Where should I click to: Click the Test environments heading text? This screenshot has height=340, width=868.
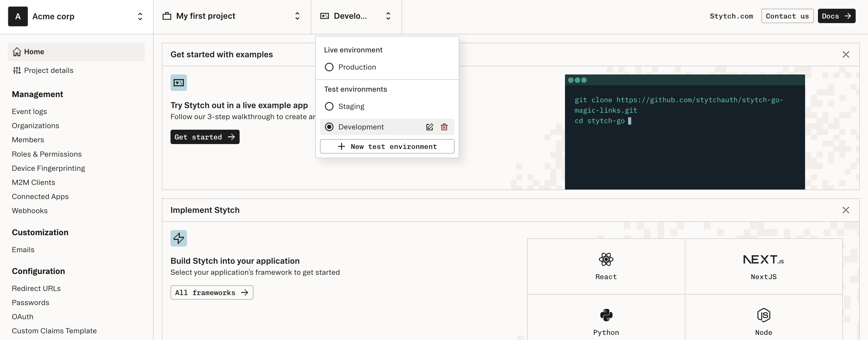click(355, 89)
